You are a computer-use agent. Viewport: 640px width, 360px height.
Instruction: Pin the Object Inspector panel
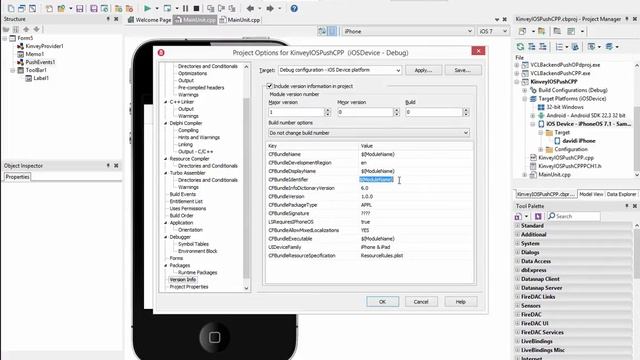point(108,166)
